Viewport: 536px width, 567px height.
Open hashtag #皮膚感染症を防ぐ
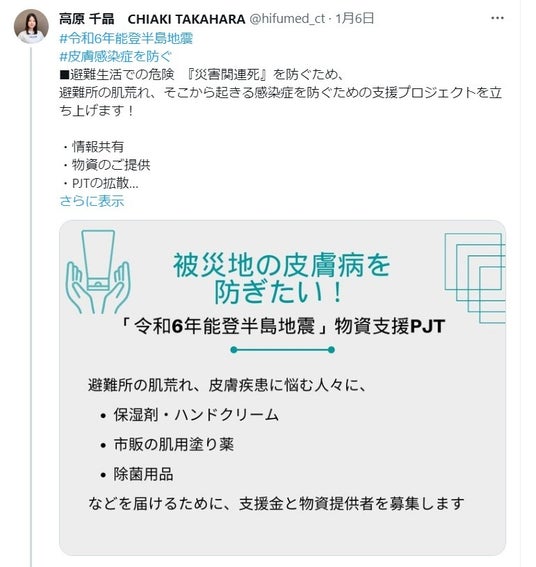[x=115, y=56]
